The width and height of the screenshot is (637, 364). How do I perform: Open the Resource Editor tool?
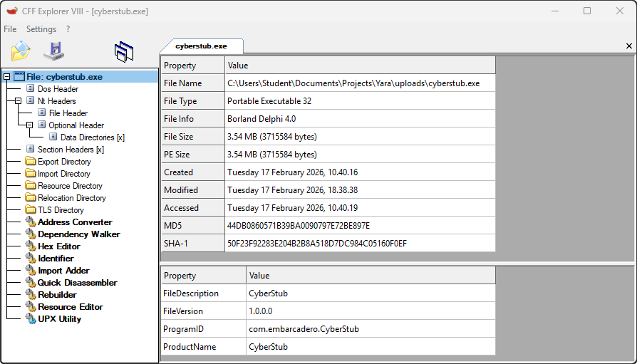point(70,307)
